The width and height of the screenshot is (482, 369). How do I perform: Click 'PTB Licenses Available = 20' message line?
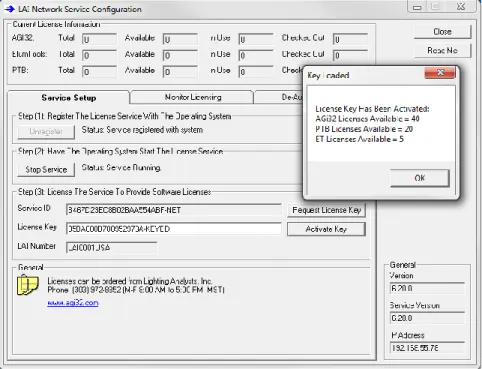coord(364,129)
